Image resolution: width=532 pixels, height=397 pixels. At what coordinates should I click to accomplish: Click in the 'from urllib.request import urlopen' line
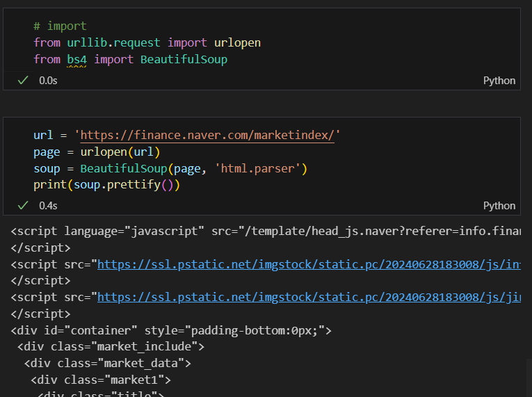(147, 42)
